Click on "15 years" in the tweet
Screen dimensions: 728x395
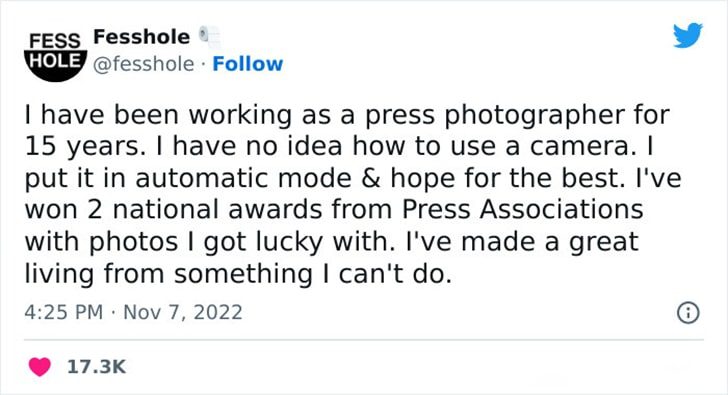(x=82, y=147)
